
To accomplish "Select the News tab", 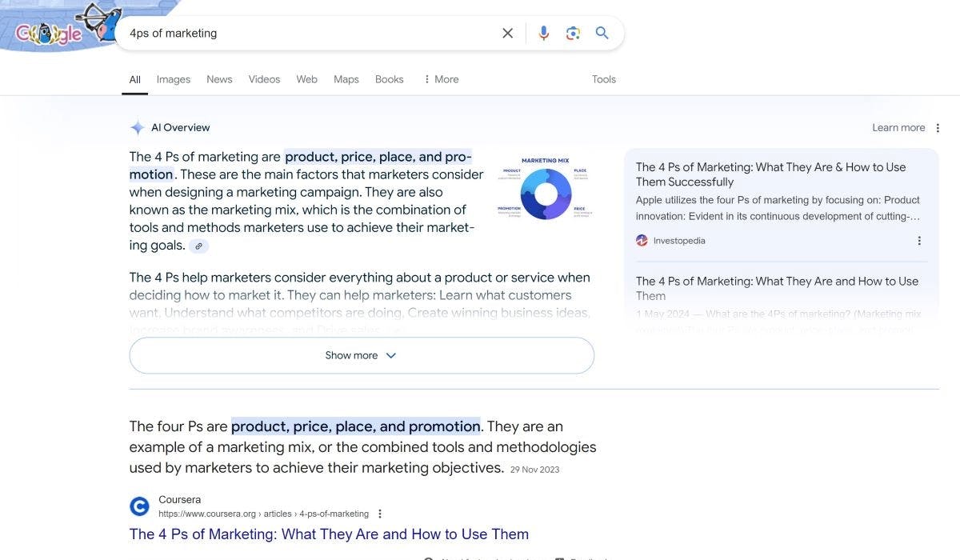I will 219,79.
